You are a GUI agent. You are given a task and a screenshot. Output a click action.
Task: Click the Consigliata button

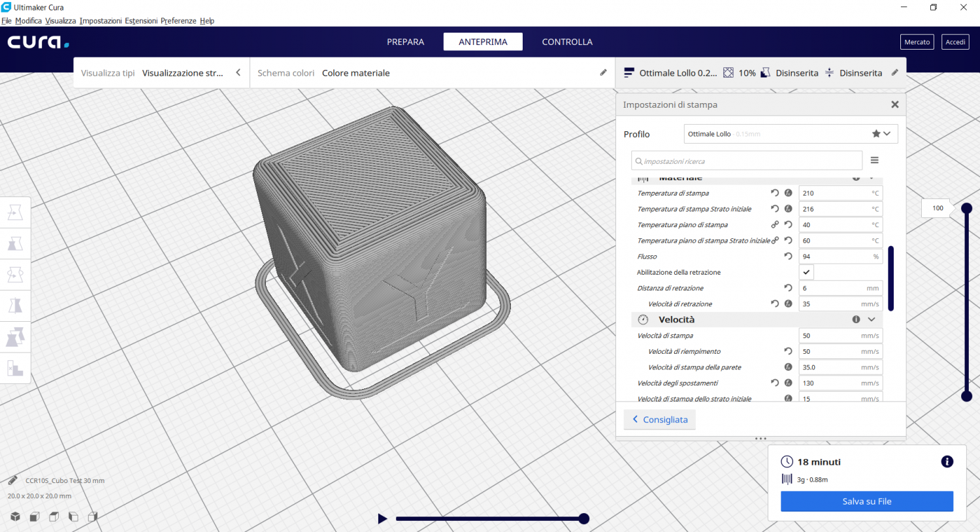660,420
